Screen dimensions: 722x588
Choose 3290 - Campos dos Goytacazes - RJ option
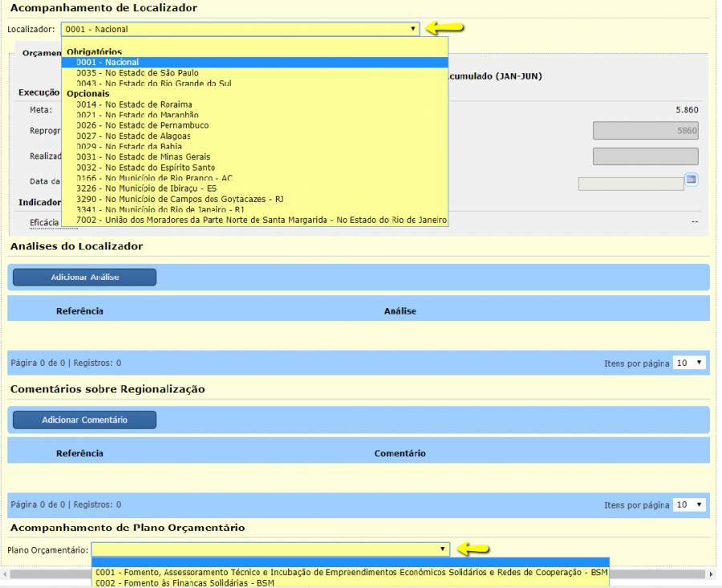click(x=254, y=199)
